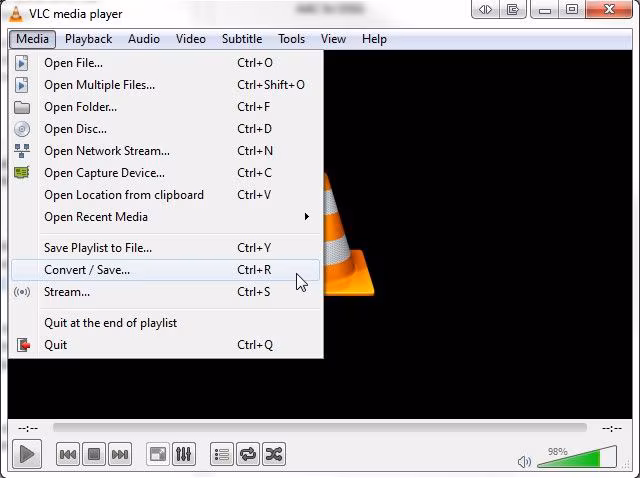This screenshot has height=478, width=640.
Task: Toggle the playlist view icon
Action: tap(222, 454)
